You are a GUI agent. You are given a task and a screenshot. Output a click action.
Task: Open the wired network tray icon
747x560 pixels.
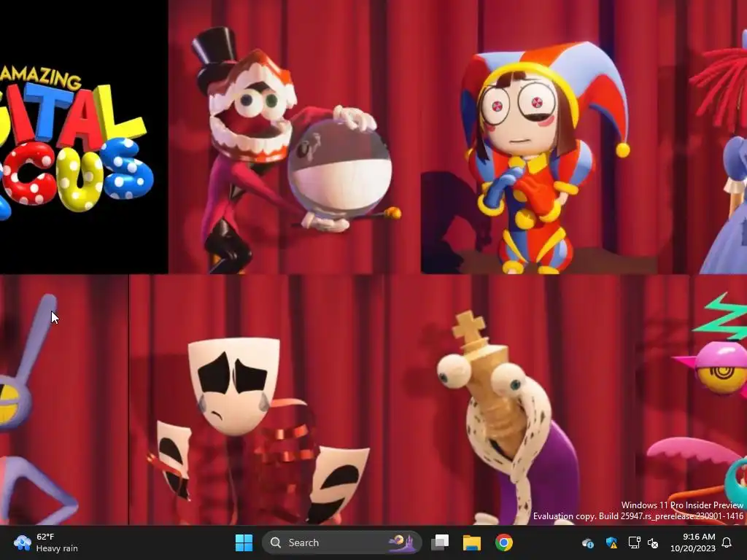tap(634, 542)
